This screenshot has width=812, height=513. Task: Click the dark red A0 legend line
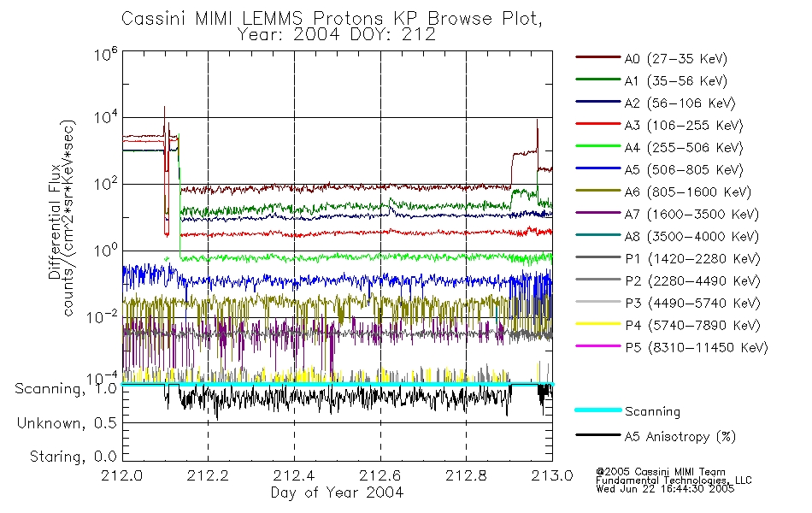(598, 57)
